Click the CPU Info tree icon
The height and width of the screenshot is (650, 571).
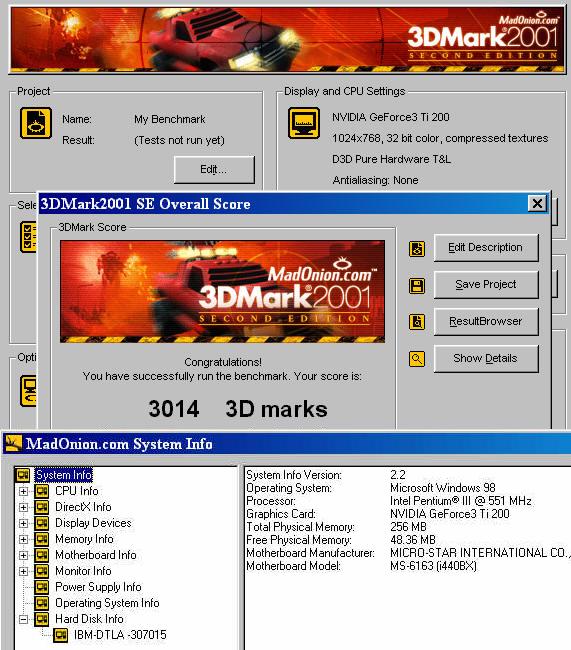(x=41, y=491)
